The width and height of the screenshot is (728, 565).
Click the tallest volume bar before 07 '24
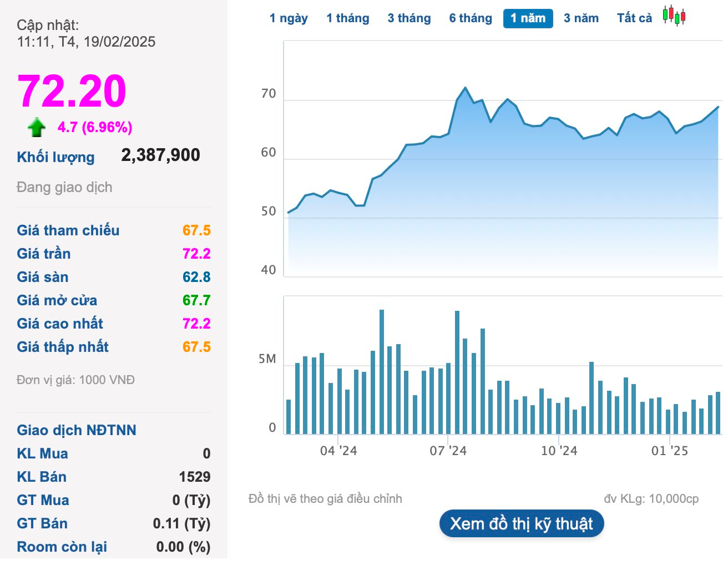382,372
